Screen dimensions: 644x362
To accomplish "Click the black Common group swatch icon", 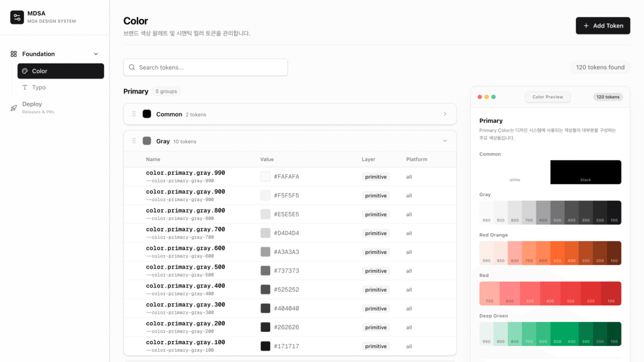I will click(147, 114).
